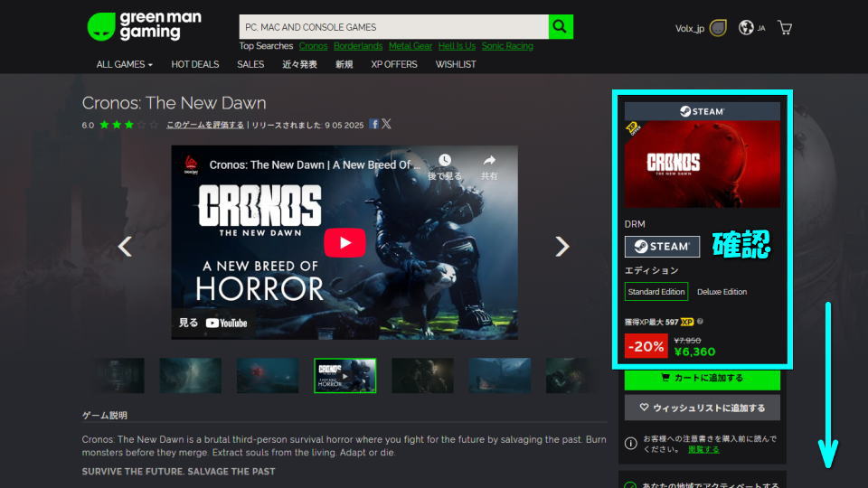Open XP OFFERS menu item
This screenshot has width=868, height=488.
tap(394, 64)
